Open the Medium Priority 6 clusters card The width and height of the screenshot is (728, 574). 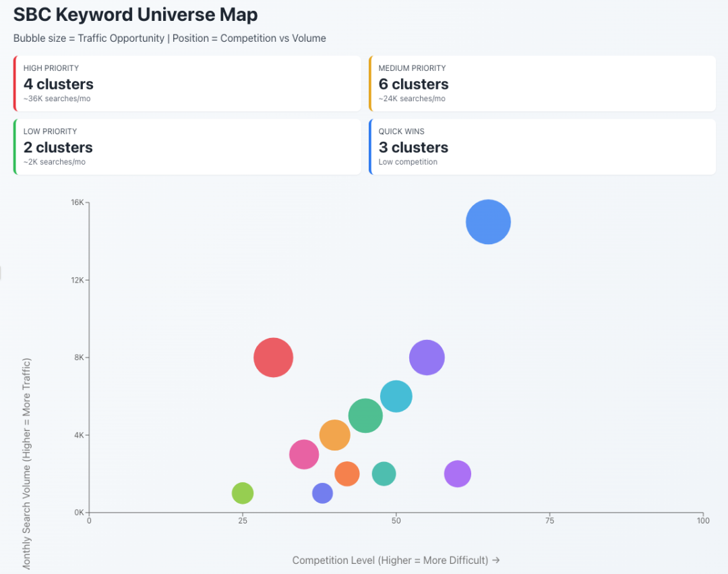pos(542,84)
